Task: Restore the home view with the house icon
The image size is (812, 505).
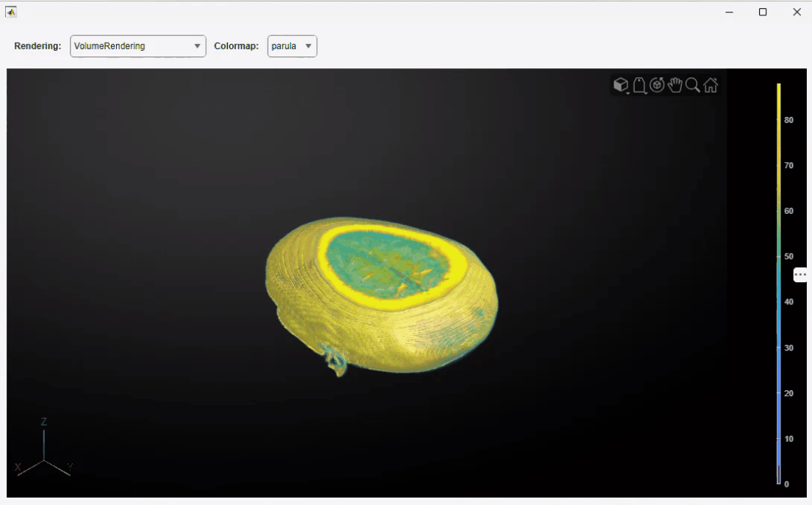Action: (710, 85)
